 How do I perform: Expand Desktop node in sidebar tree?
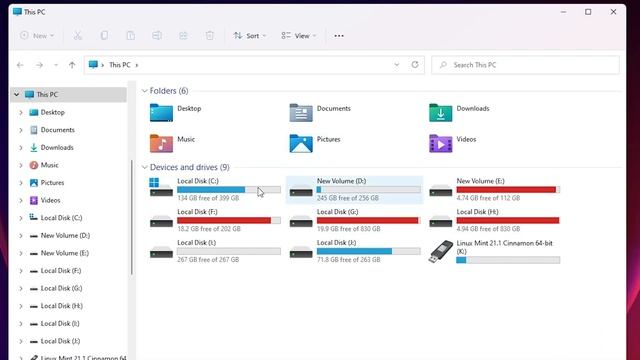pyautogui.click(x=21, y=112)
